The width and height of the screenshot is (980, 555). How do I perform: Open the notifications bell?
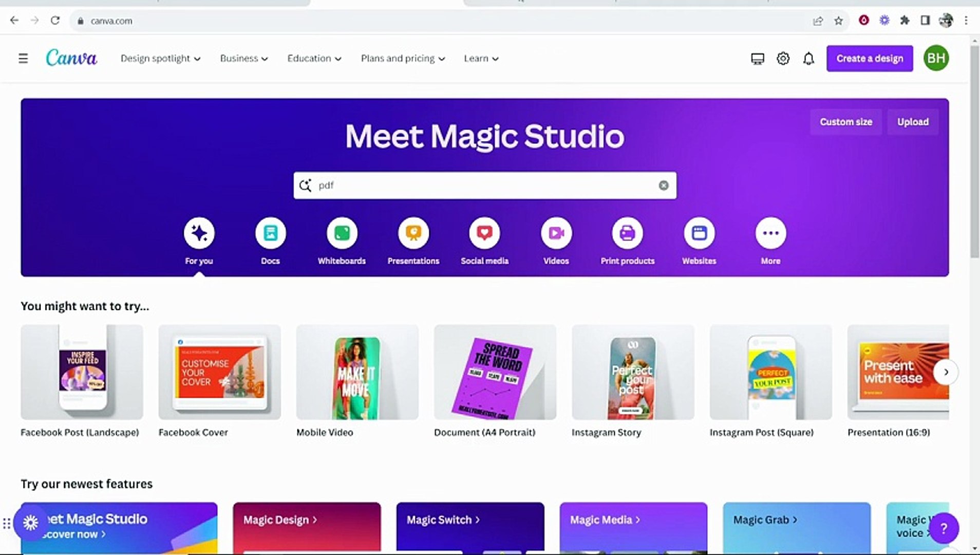[807, 58]
